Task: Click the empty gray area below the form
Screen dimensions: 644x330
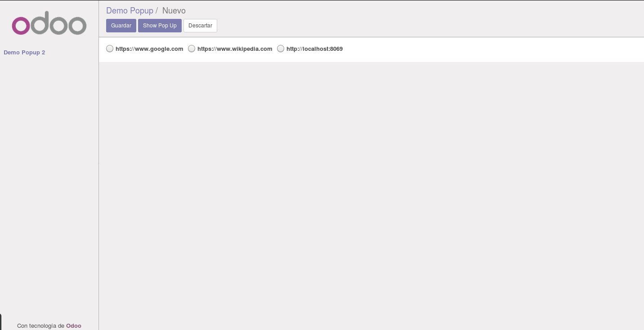Action: pos(371,193)
